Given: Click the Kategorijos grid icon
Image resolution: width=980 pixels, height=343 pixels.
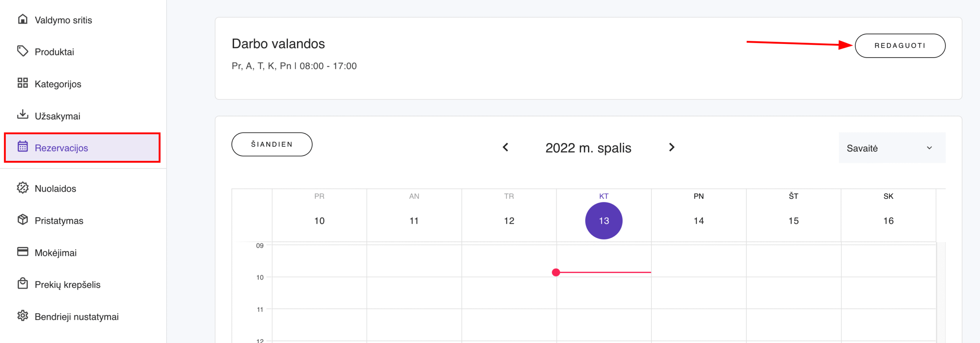Looking at the screenshot, I should point(23,83).
